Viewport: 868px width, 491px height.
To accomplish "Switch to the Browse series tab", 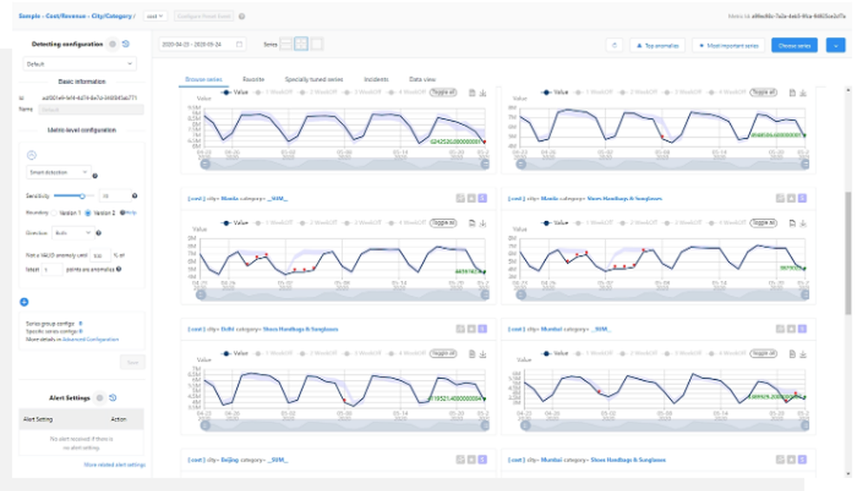I will (x=203, y=80).
